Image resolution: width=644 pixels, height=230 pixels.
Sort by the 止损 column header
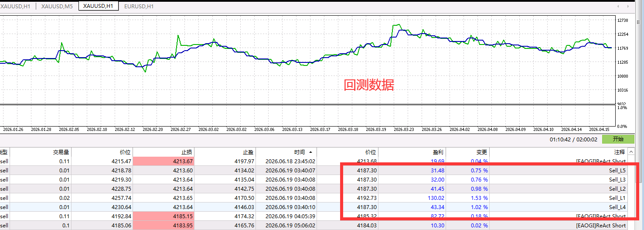click(x=187, y=152)
